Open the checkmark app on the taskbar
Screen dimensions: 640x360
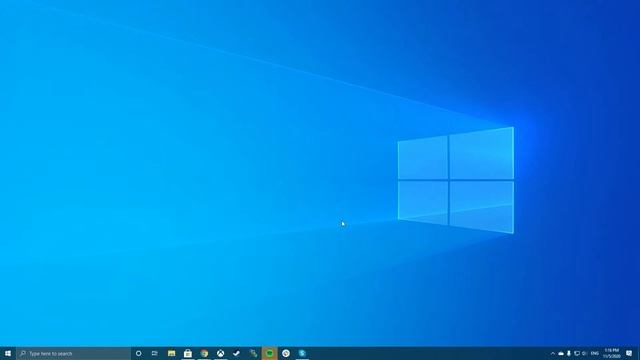coord(237,353)
